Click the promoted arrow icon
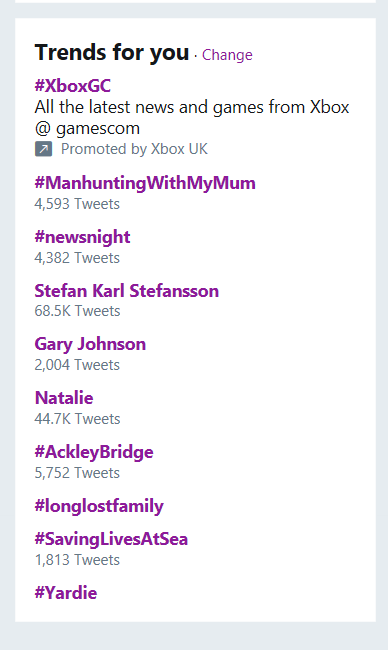 click(x=44, y=149)
